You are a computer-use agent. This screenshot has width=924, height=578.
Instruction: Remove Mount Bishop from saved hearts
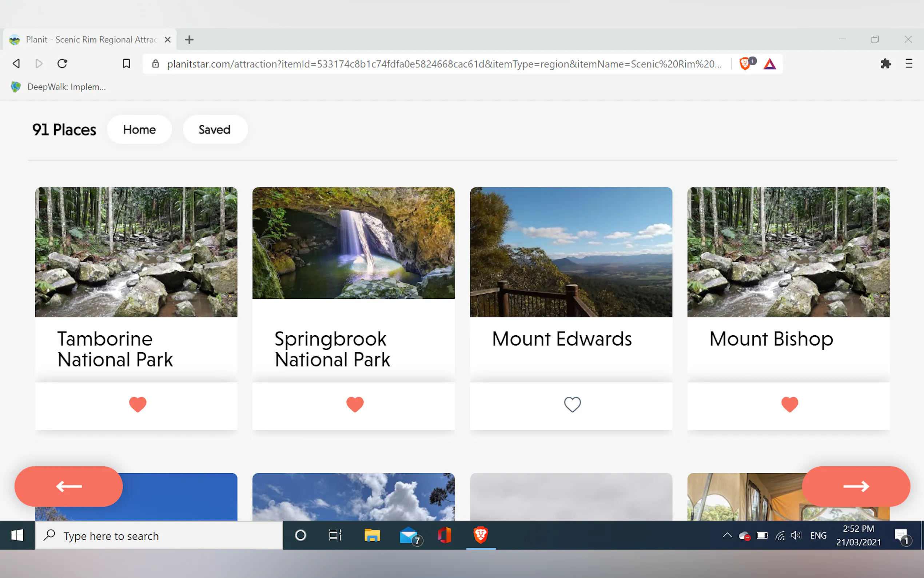tap(789, 404)
